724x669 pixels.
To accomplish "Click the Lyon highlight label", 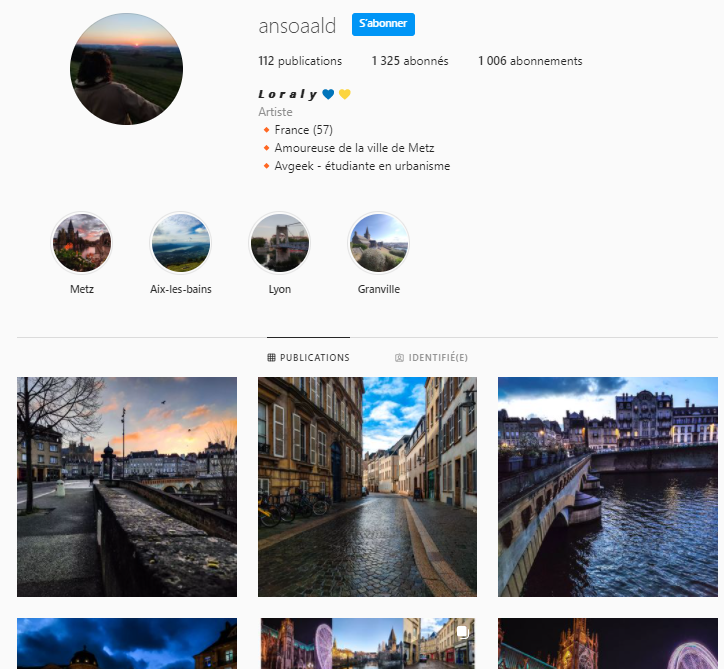I will (280, 289).
